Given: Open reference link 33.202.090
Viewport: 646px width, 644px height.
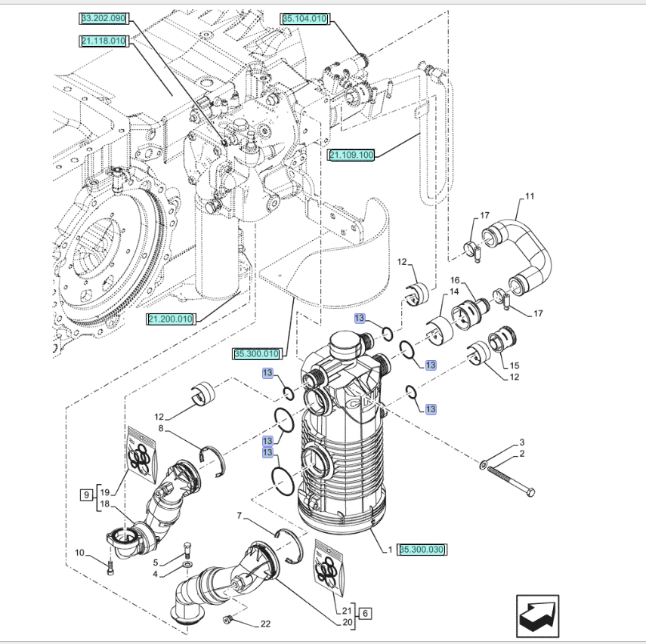Looking at the screenshot, I should (104, 19).
